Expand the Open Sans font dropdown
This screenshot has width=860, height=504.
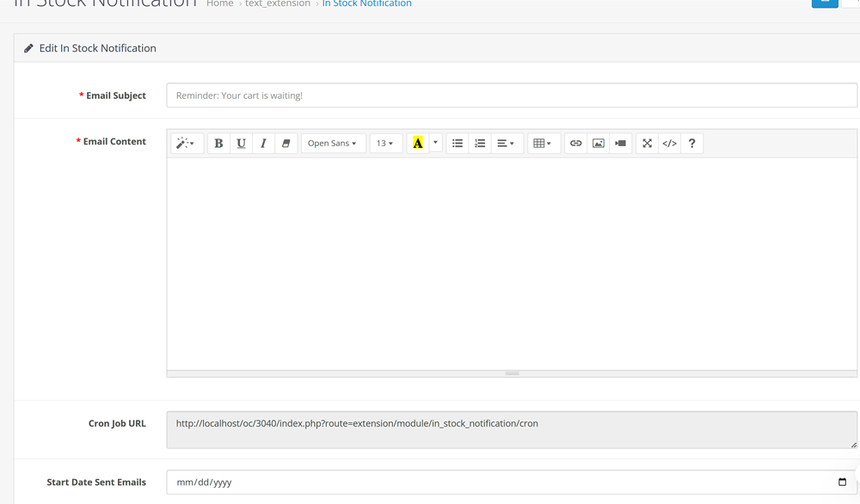333,144
